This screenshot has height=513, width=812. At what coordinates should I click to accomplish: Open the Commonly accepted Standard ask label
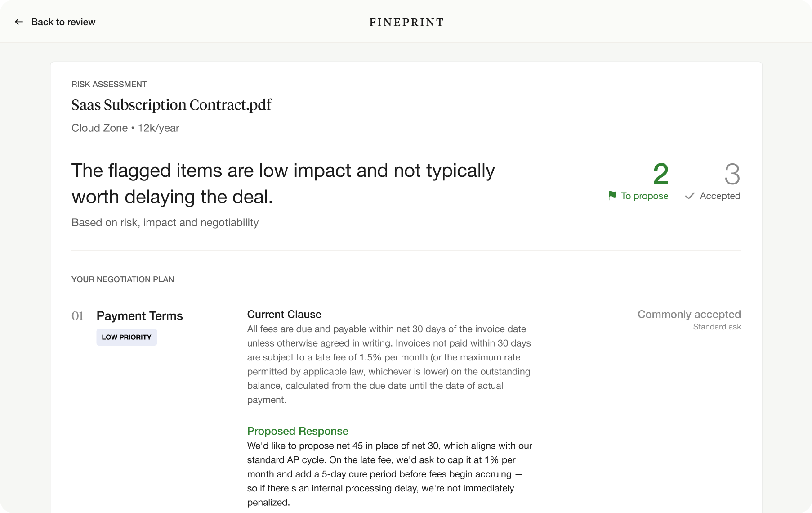pos(689,319)
